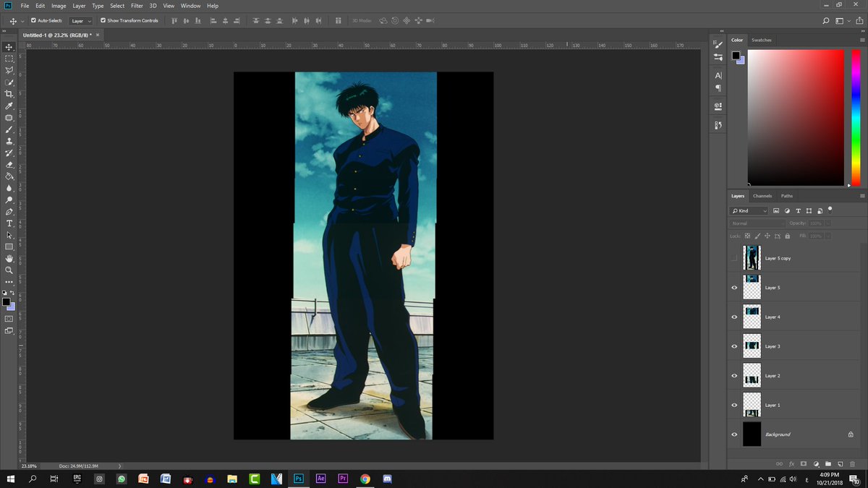Screen dimensions: 868x488
Task: Open After Effects from the taskbar
Action: pyautogui.click(x=320, y=479)
